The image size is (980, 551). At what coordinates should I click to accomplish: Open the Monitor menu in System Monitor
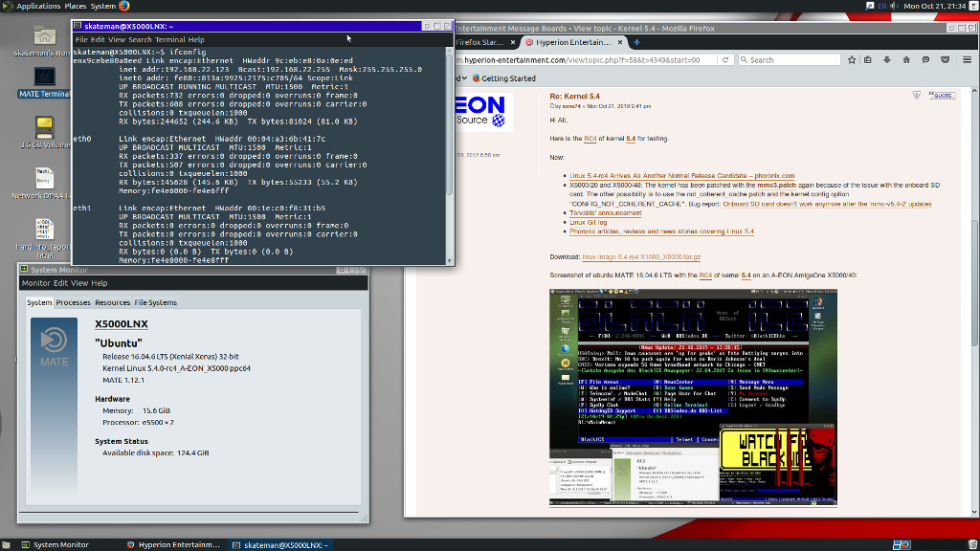click(x=36, y=283)
